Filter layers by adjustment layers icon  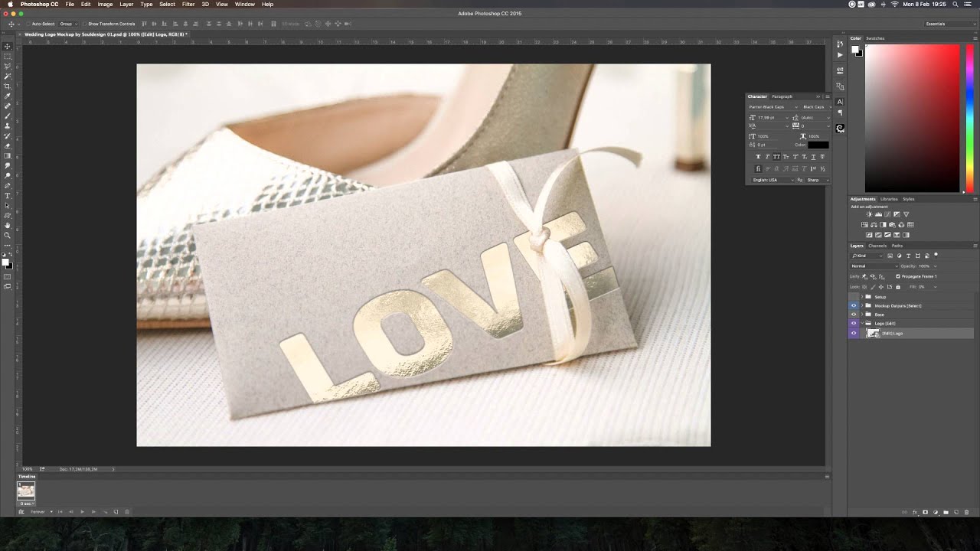pyautogui.click(x=900, y=256)
